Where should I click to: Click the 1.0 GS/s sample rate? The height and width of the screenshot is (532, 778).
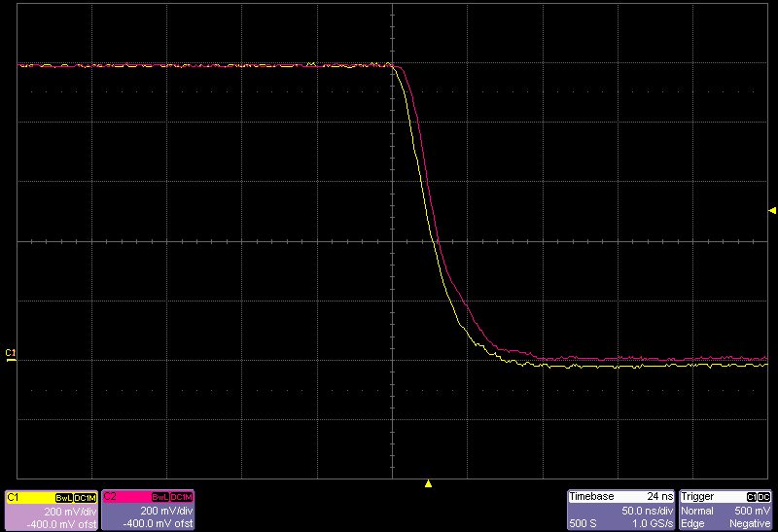(x=653, y=523)
